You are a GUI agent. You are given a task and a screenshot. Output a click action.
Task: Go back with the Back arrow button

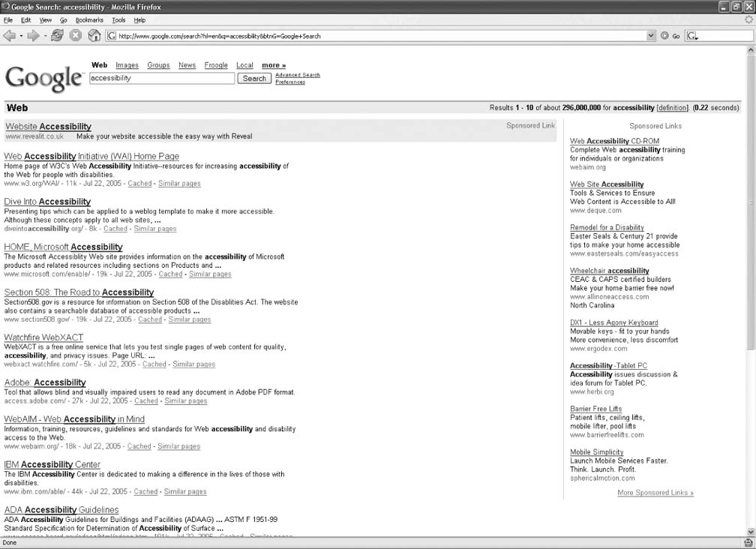pos(10,36)
